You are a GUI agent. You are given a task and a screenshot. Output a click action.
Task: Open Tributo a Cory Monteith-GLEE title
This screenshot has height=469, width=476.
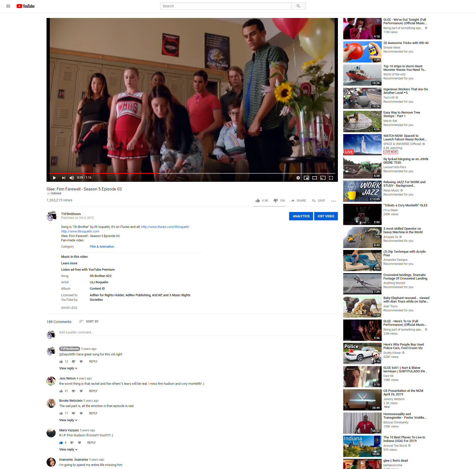(405, 205)
